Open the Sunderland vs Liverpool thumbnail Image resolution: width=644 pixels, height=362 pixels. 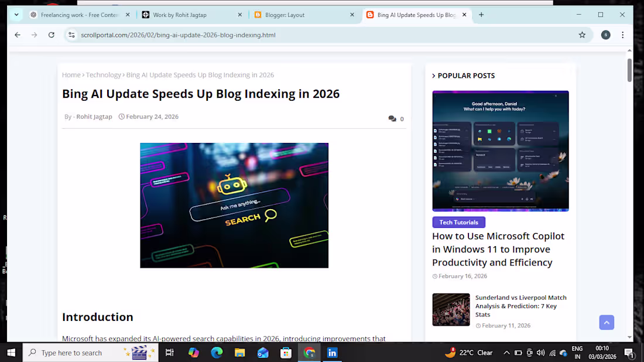pyautogui.click(x=451, y=310)
